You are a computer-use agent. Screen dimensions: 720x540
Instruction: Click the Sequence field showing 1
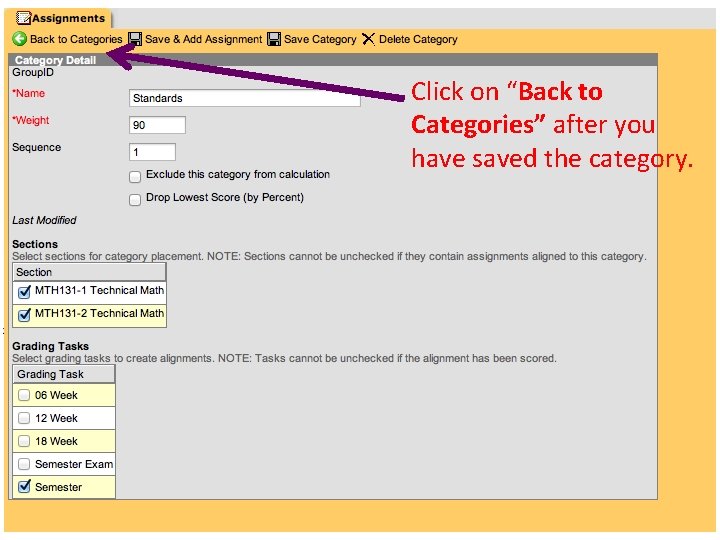[x=152, y=152]
